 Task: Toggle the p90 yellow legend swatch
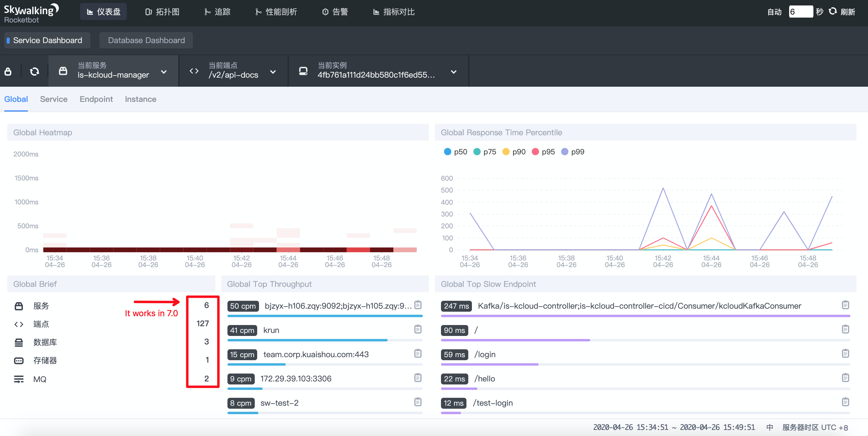tap(506, 152)
